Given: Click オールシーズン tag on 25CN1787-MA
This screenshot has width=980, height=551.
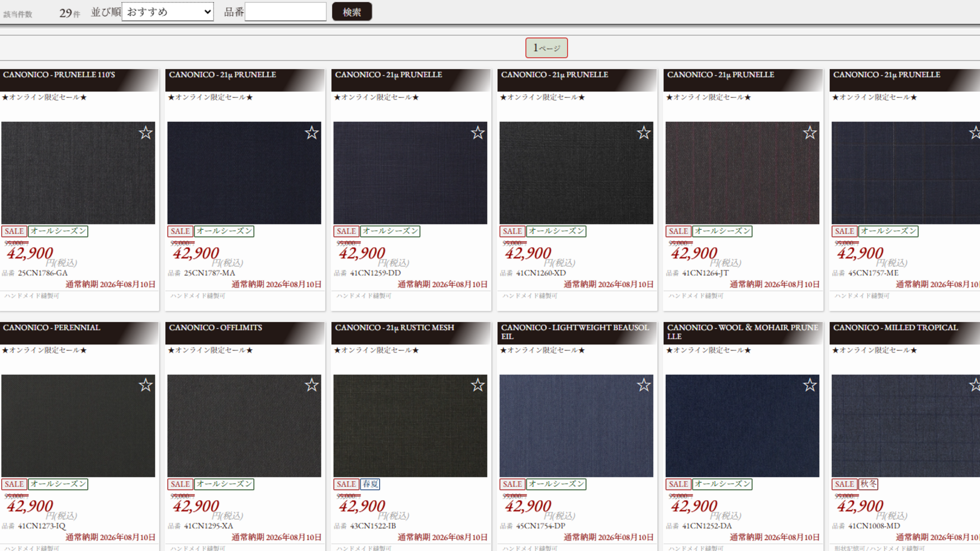Looking at the screenshot, I should (224, 231).
